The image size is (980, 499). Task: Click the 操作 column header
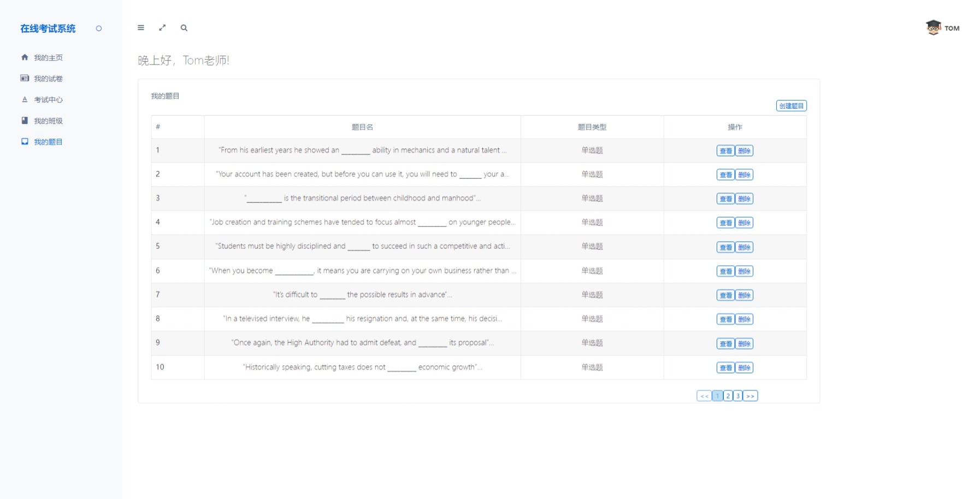point(735,127)
